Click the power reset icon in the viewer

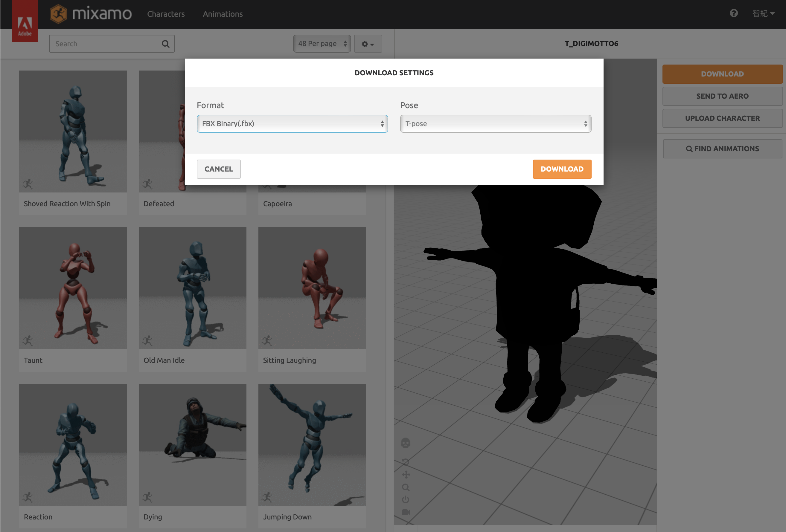click(x=406, y=499)
